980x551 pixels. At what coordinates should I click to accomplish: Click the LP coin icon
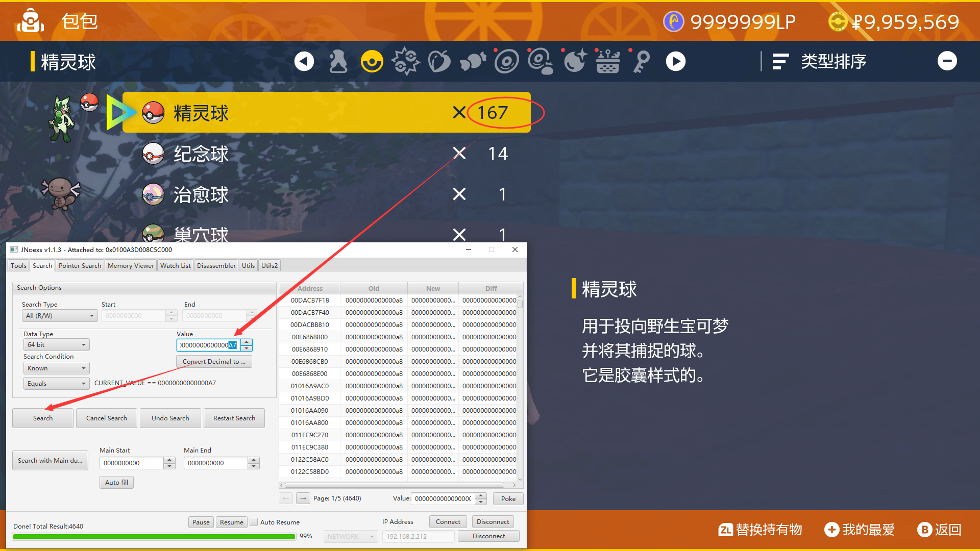(673, 21)
